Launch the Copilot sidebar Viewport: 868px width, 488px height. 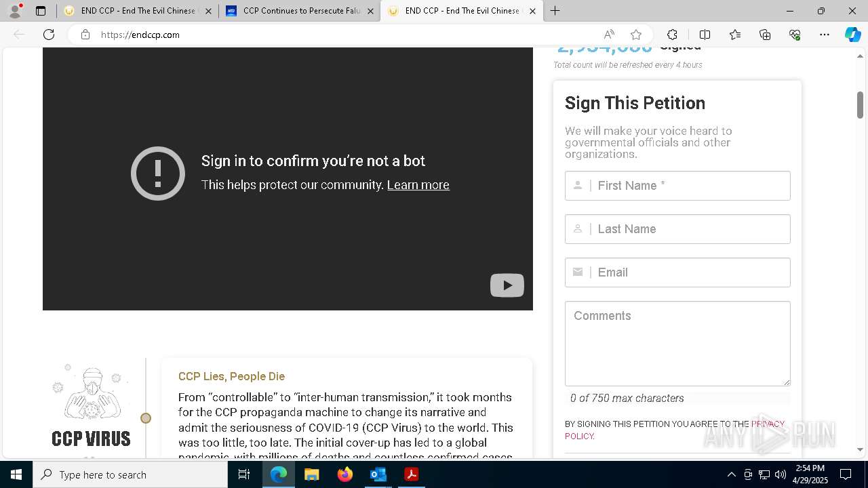pyautogui.click(x=852, y=35)
